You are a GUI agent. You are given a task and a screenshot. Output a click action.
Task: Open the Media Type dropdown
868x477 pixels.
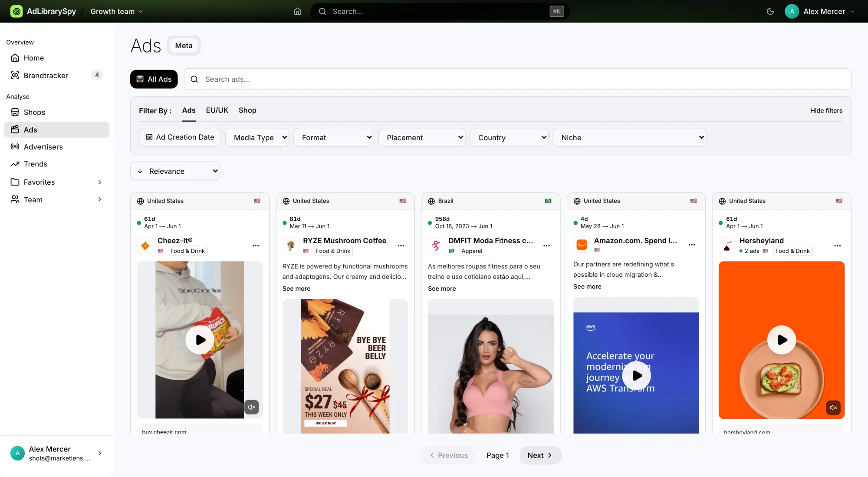coord(257,137)
